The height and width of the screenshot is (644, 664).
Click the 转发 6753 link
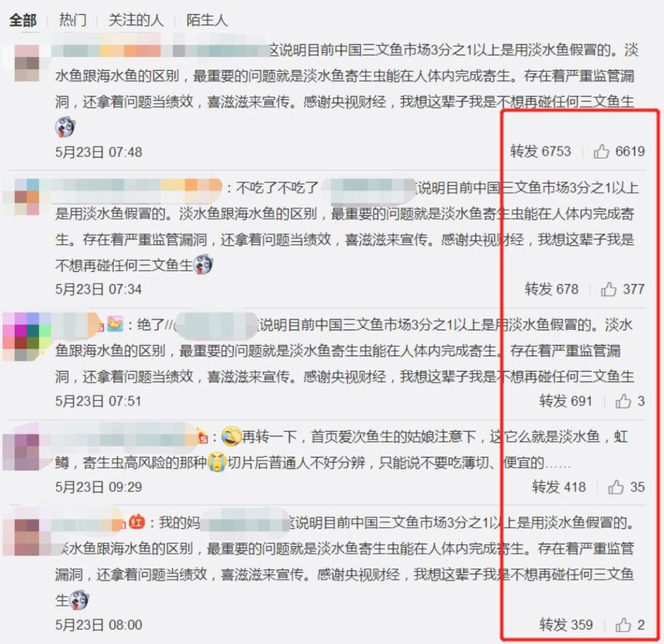[x=541, y=151]
